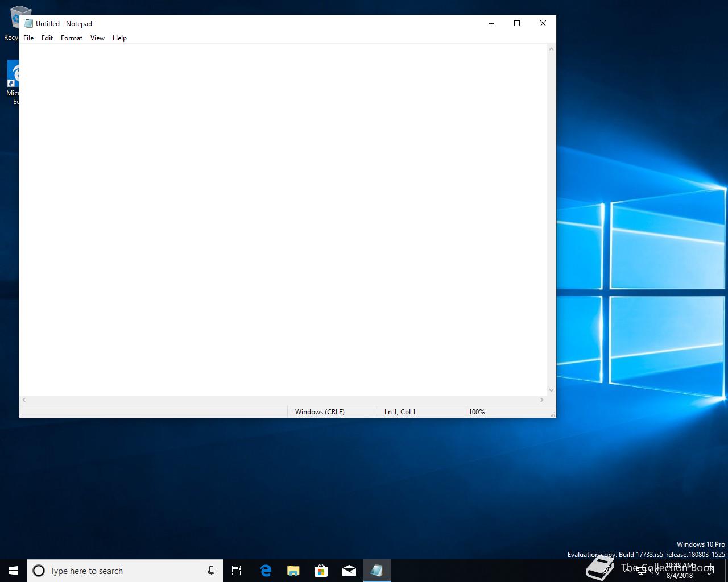The height and width of the screenshot is (582, 728).
Task: Open the Format menu
Action: [72, 38]
